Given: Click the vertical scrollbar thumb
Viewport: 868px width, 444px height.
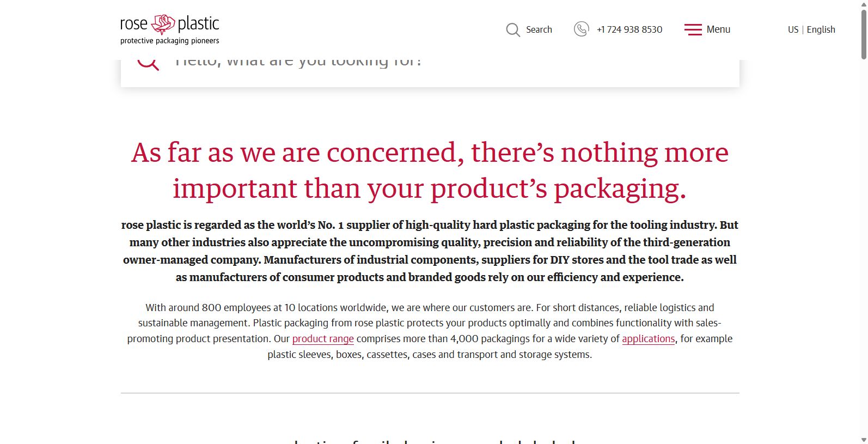Looking at the screenshot, I should coord(864,34).
